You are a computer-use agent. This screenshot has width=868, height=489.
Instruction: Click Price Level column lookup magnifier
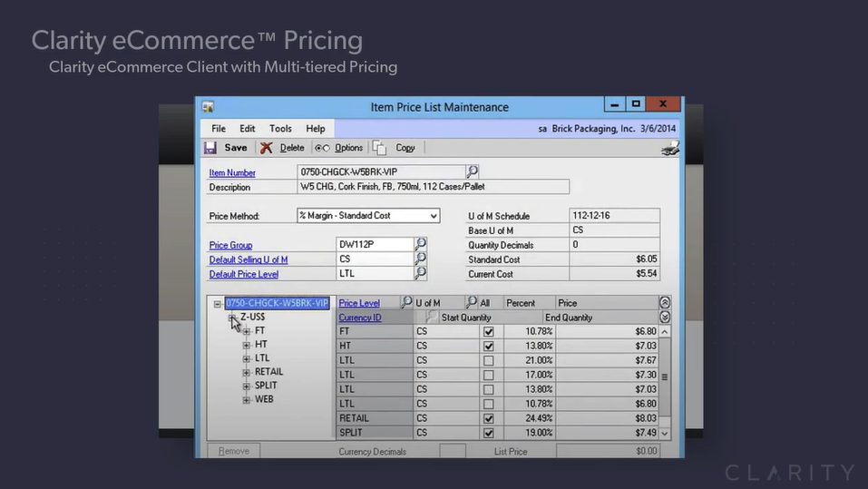(x=407, y=302)
